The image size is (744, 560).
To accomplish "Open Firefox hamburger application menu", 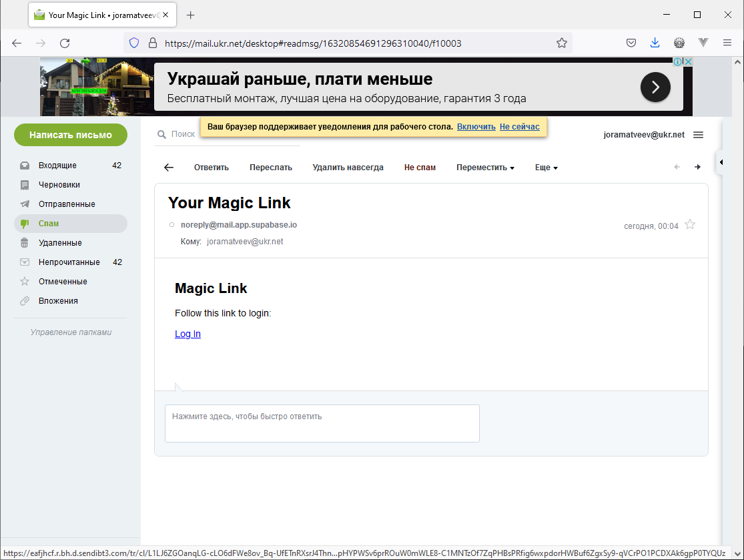I will (x=727, y=43).
